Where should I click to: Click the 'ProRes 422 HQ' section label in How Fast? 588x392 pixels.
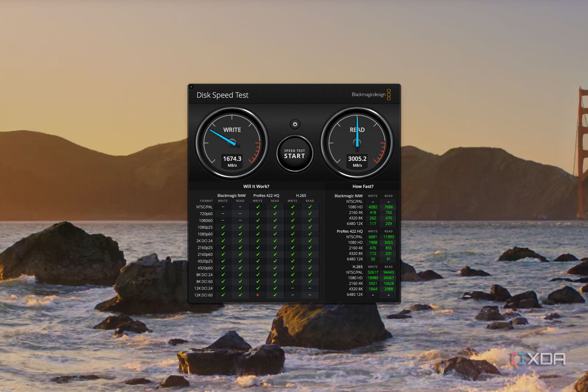(350, 232)
